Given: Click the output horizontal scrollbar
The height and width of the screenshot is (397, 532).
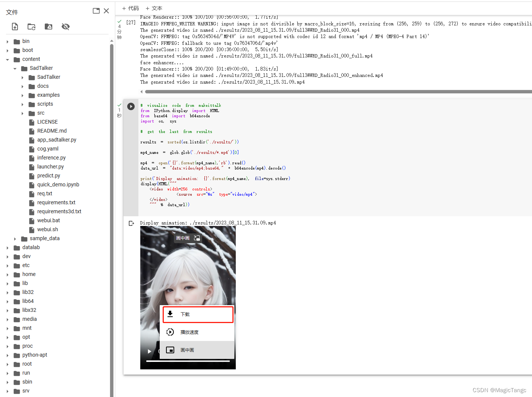Looking at the screenshot, I should (x=338, y=92).
